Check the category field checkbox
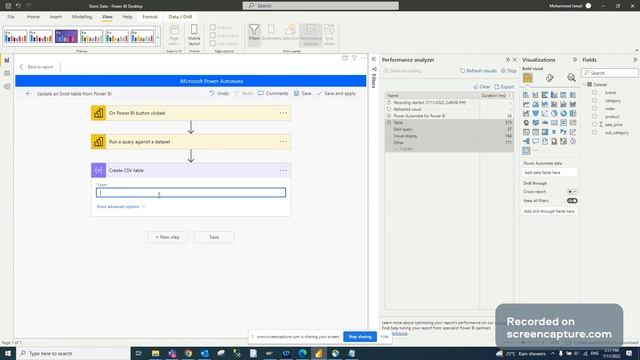 (595, 100)
